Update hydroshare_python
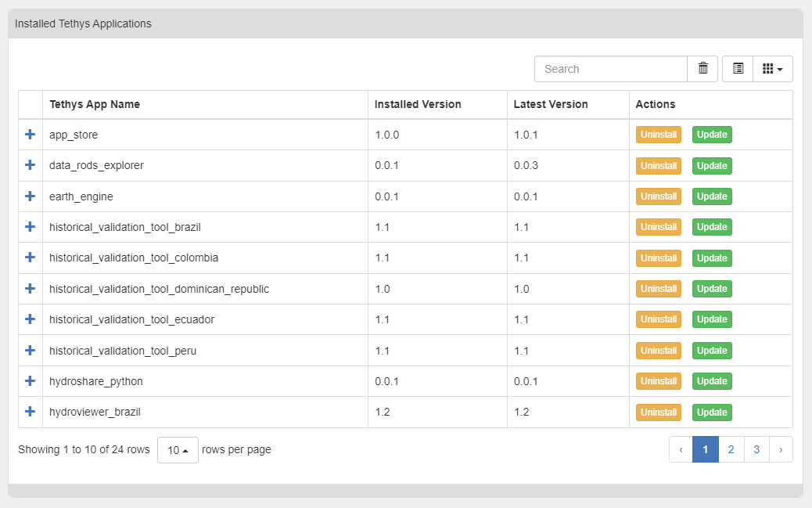The height and width of the screenshot is (508, 812). point(712,380)
